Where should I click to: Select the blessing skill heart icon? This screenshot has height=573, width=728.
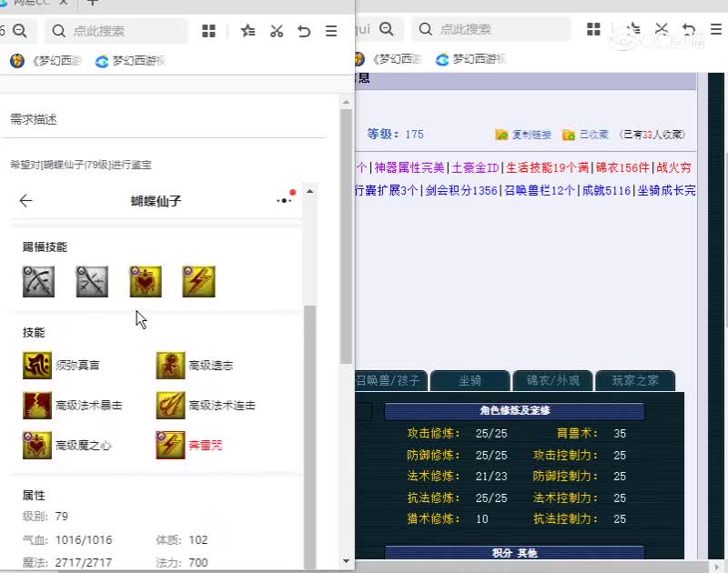coord(146,281)
